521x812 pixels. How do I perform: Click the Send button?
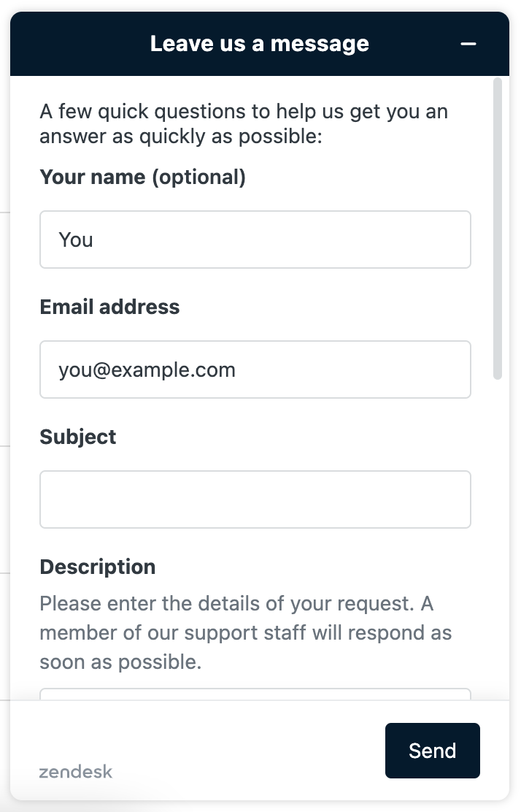pos(432,751)
